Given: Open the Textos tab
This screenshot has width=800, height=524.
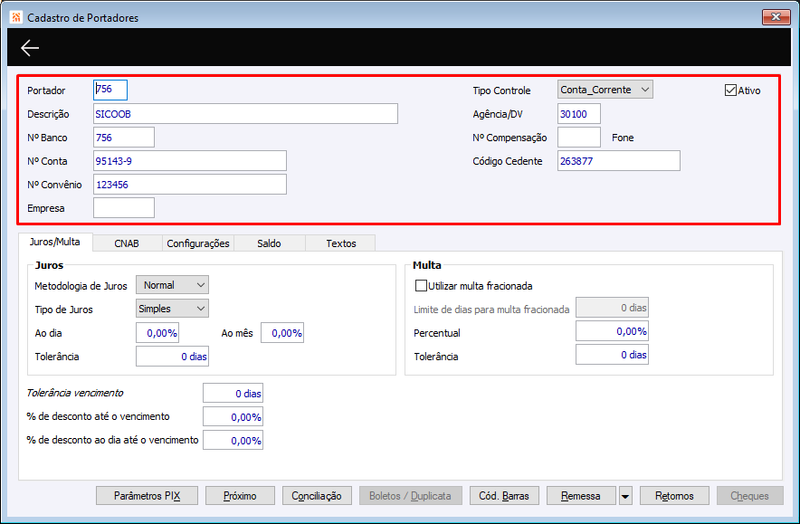Looking at the screenshot, I should click(x=341, y=243).
